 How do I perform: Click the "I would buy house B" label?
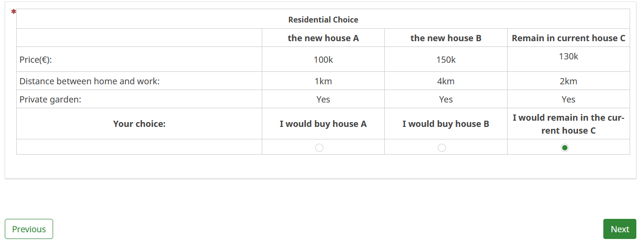click(445, 124)
